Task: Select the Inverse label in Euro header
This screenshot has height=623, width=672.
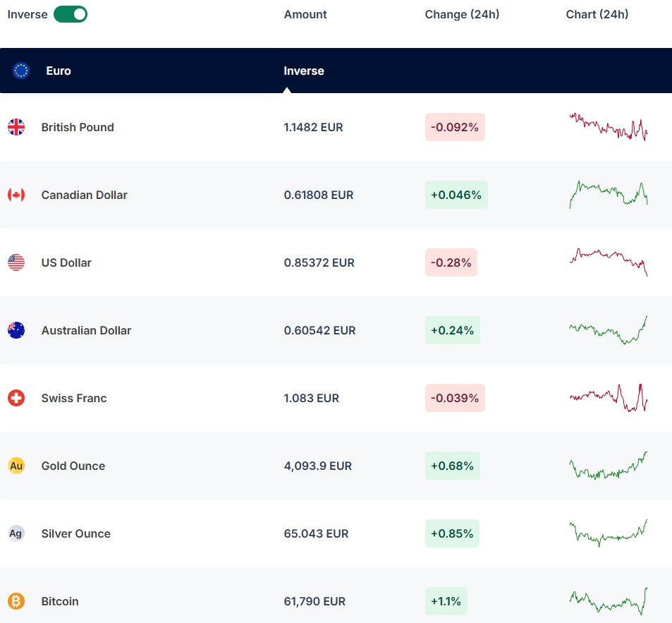Action: (304, 71)
